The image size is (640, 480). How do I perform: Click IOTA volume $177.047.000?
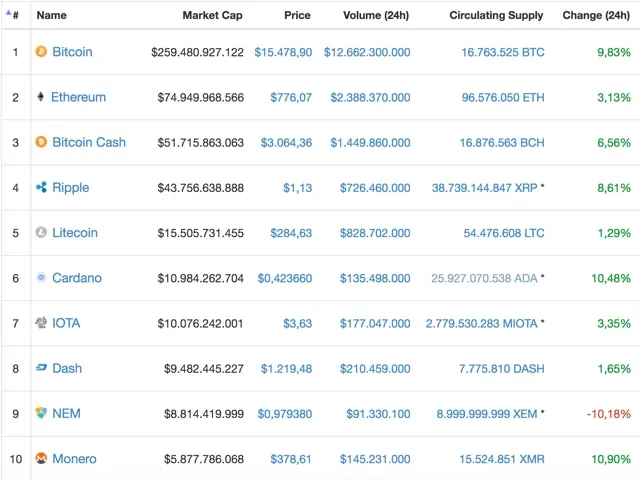(376, 324)
